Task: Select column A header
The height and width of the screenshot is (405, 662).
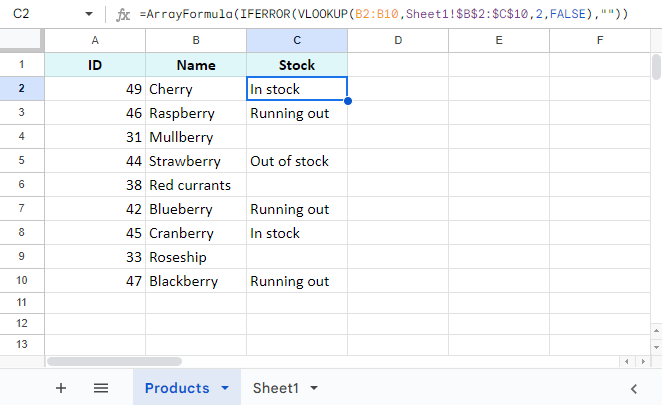Action: 95,41
